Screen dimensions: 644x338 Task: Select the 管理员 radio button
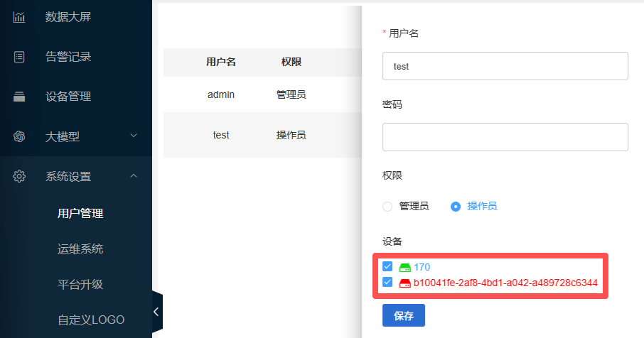[387, 207]
